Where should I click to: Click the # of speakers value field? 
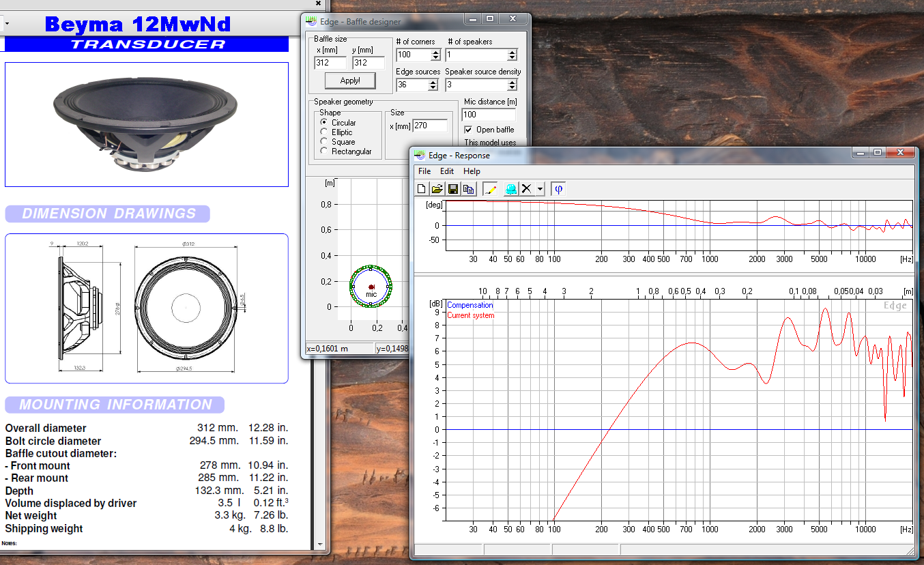tap(477, 55)
